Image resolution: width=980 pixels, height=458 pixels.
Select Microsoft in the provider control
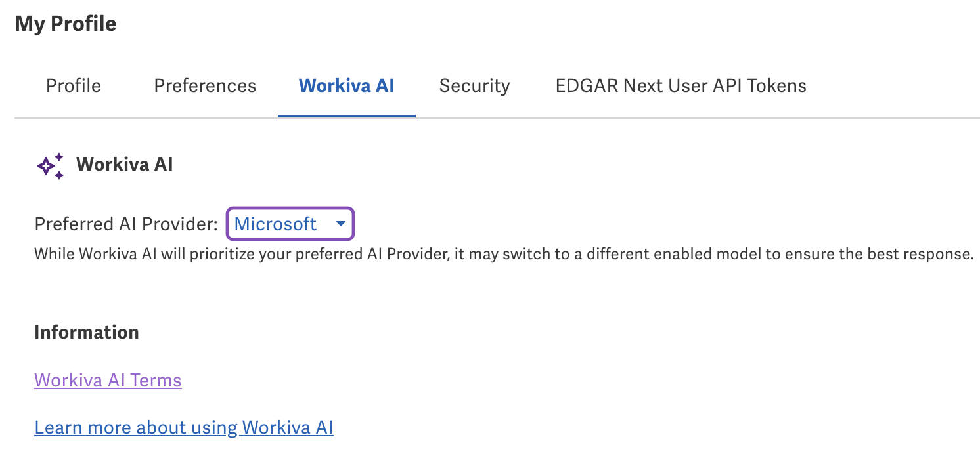point(276,224)
